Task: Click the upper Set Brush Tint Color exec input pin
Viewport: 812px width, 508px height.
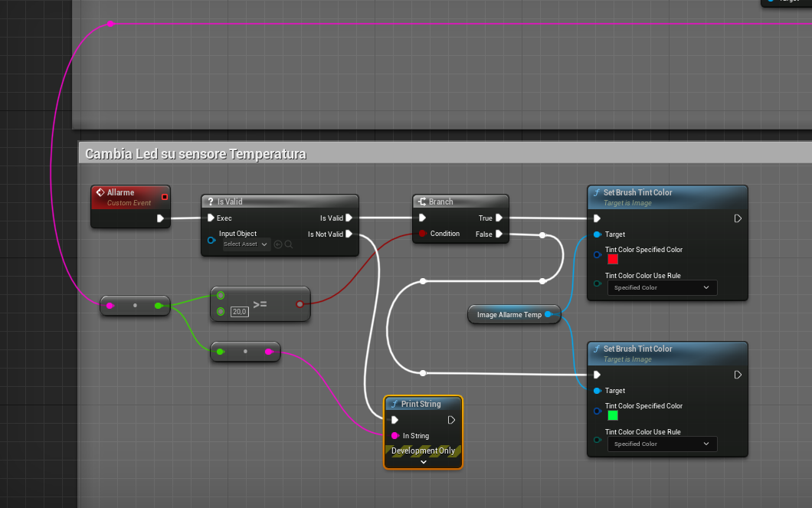Action: pyautogui.click(x=597, y=218)
